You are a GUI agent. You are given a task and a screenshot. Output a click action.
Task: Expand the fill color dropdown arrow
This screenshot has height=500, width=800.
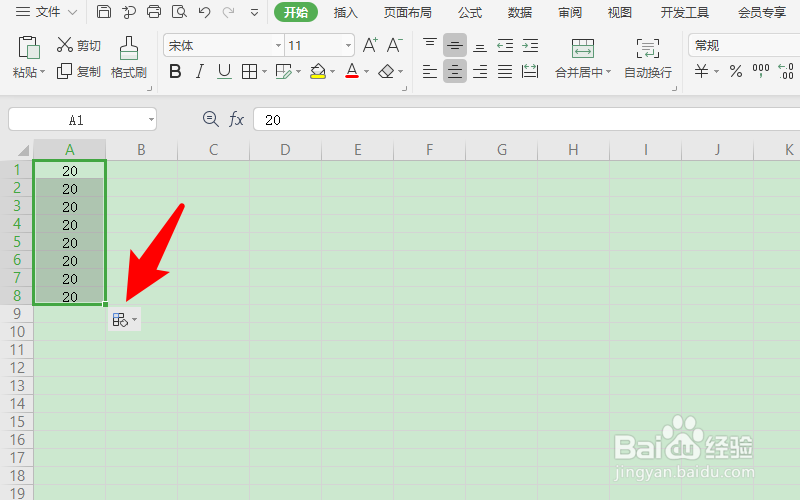tap(333, 72)
